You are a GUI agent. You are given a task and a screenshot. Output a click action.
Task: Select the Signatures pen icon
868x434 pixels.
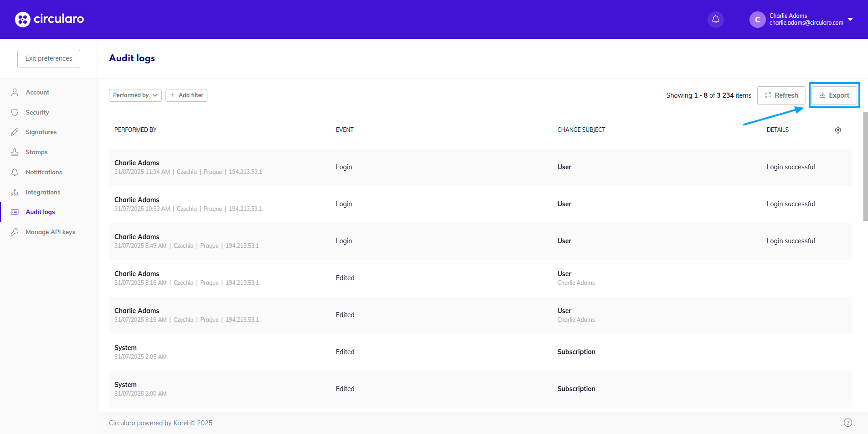tap(15, 132)
